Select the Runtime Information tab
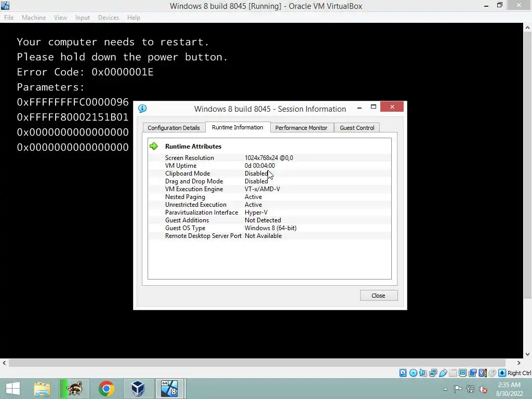This screenshot has height=399, width=532. [237, 127]
